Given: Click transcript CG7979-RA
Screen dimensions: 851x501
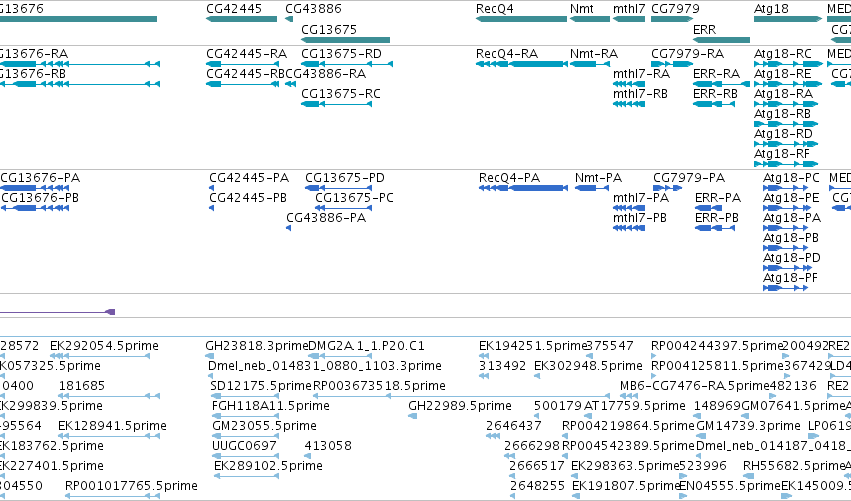Looking at the screenshot, I should click(x=672, y=64).
